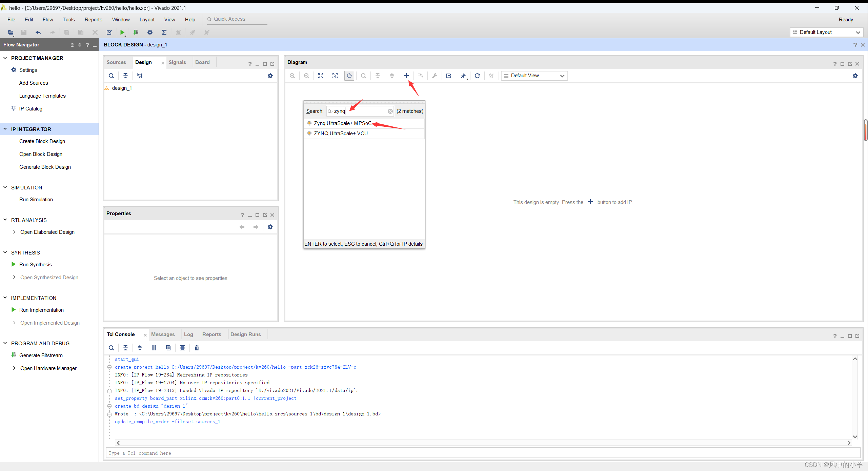This screenshot has width=868, height=471.
Task: Click Generate Bitstream in Flow Navigator
Action: (x=41, y=355)
